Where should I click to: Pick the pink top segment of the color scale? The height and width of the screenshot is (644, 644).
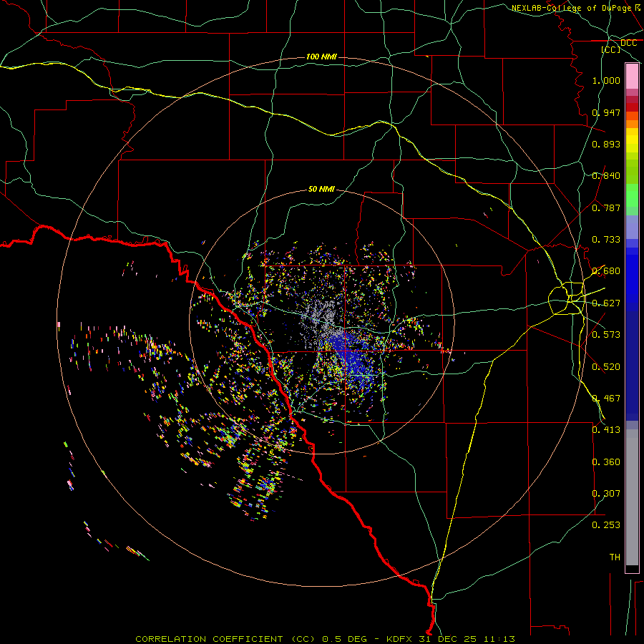point(632,77)
